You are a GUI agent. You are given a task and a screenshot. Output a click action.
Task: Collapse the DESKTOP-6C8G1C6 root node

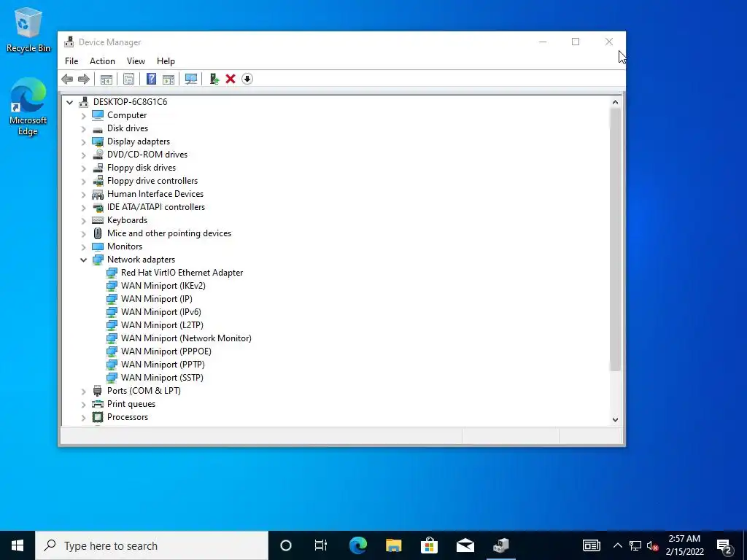coord(69,102)
